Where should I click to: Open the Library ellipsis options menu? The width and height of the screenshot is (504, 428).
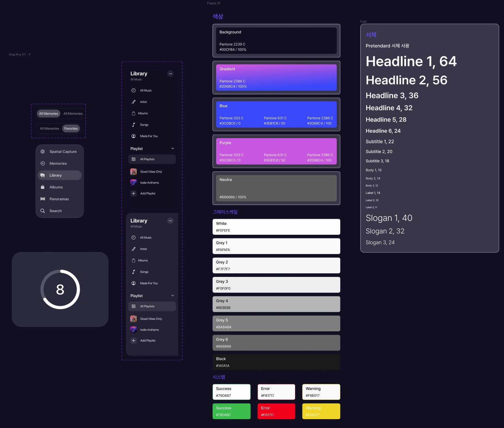tap(170, 73)
